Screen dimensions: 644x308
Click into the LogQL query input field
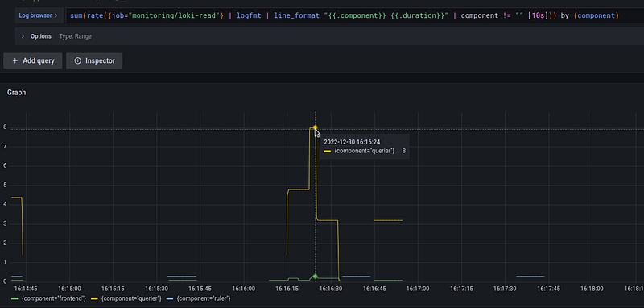coord(354,15)
